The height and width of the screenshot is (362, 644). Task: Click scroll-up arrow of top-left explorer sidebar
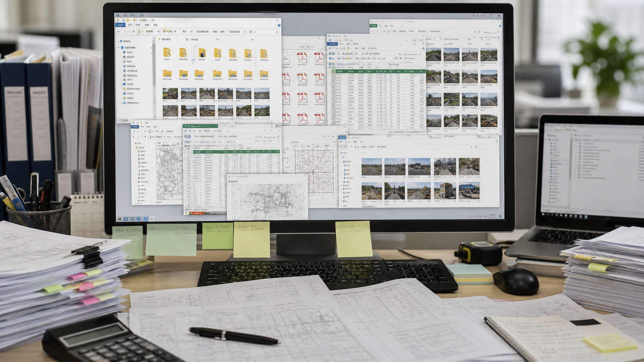154,38
